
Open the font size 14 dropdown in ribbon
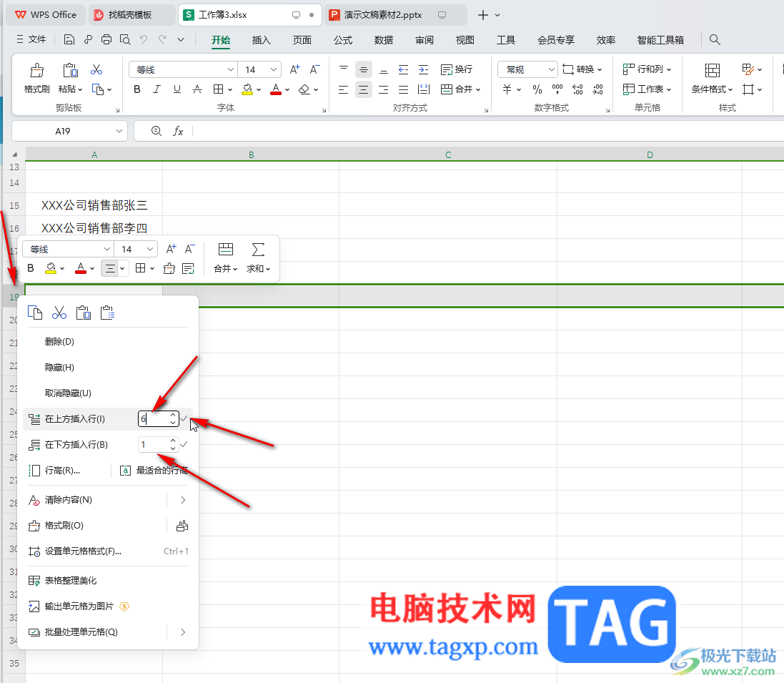[274, 69]
